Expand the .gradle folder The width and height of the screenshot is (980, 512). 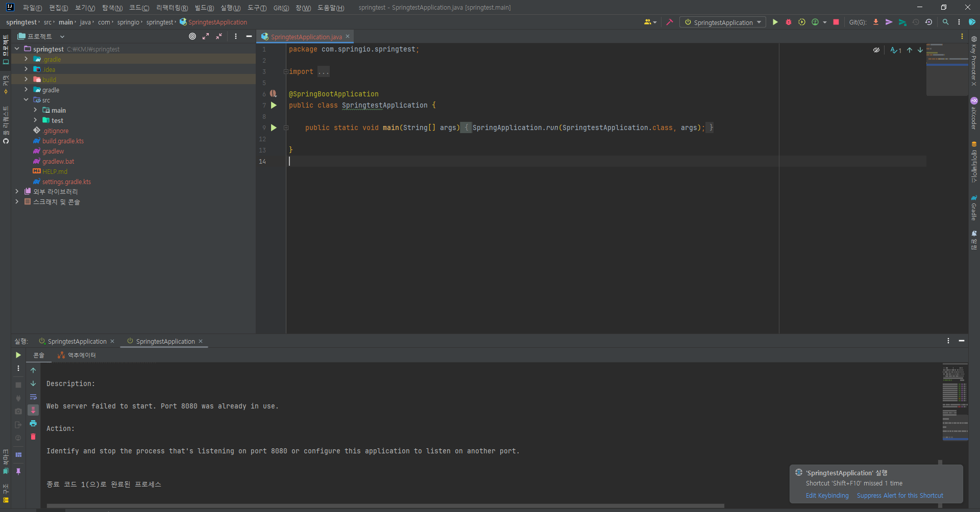pyautogui.click(x=26, y=59)
